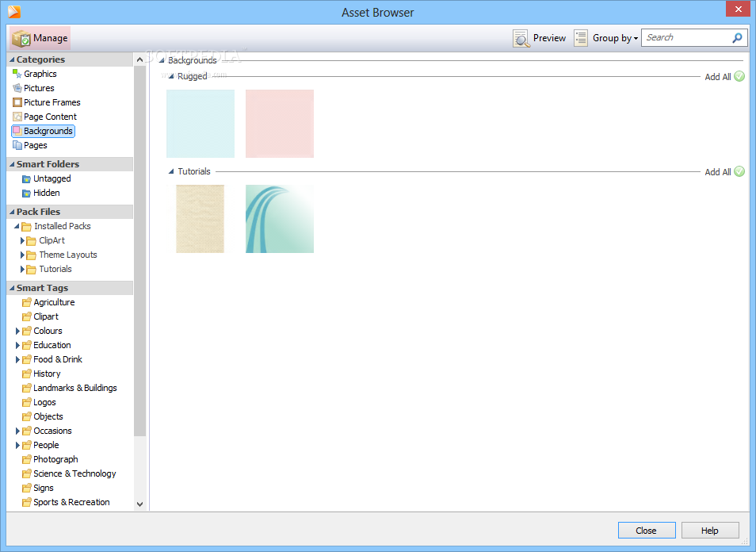This screenshot has width=756, height=552.
Task: Select the Signs smart tag
Action: coord(44,488)
